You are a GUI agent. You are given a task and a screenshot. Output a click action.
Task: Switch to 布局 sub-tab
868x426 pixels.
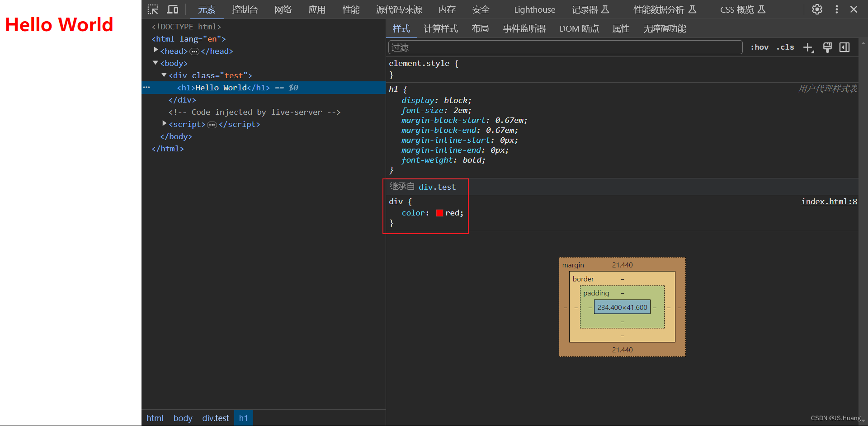coord(480,28)
